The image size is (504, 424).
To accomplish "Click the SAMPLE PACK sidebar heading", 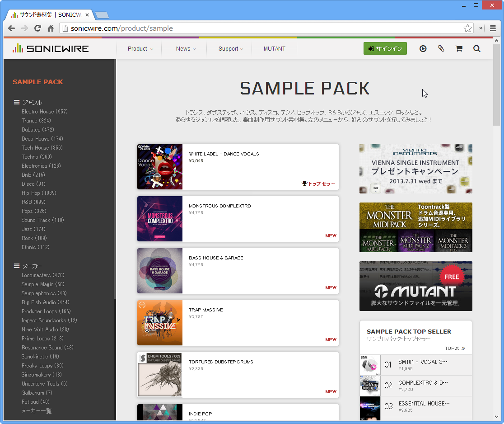I will (x=38, y=82).
